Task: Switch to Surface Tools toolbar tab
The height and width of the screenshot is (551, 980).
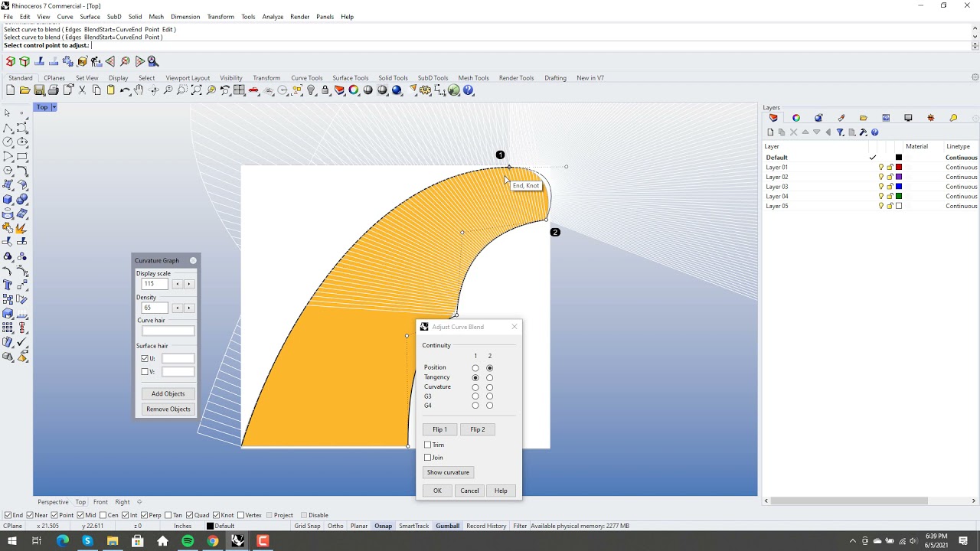Action: coord(350,78)
